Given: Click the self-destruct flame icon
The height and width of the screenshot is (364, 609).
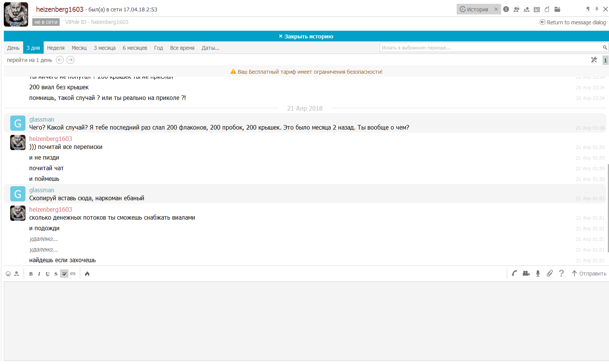Looking at the screenshot, I should (87, 274).
